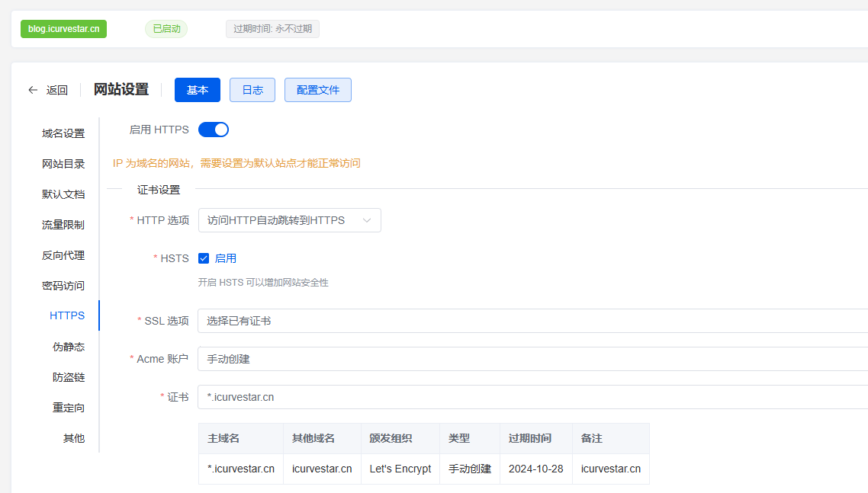Image resolution: width=868 pixels, height=493 pixels.
Task: Select 密码访问 sidebar item
Action: (63, 286)
